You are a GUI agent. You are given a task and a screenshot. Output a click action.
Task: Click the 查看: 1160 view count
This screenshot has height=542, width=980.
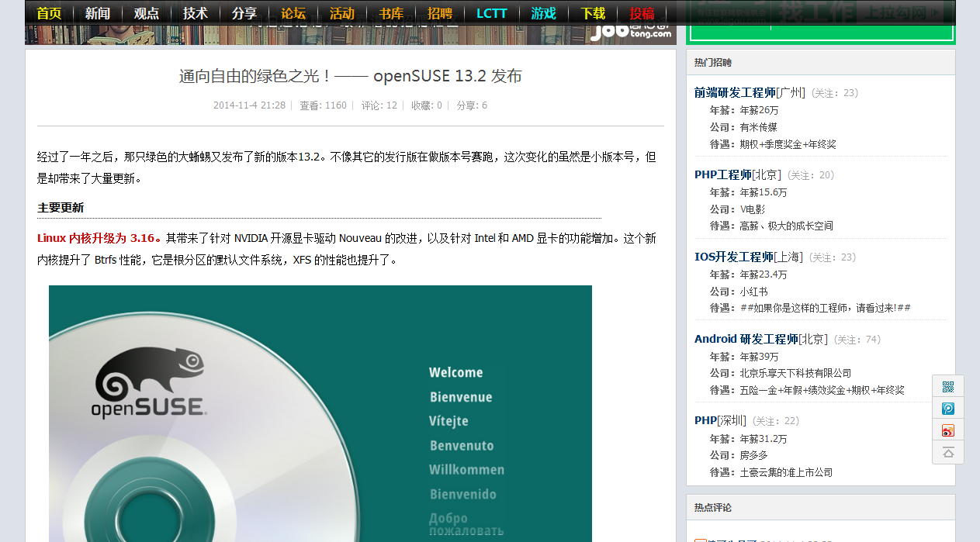324,105
